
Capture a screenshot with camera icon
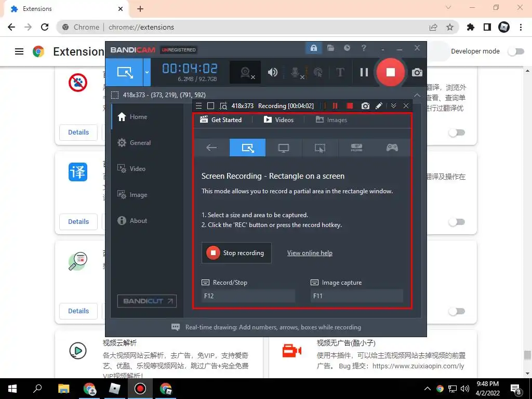click(x=417, y=72)
